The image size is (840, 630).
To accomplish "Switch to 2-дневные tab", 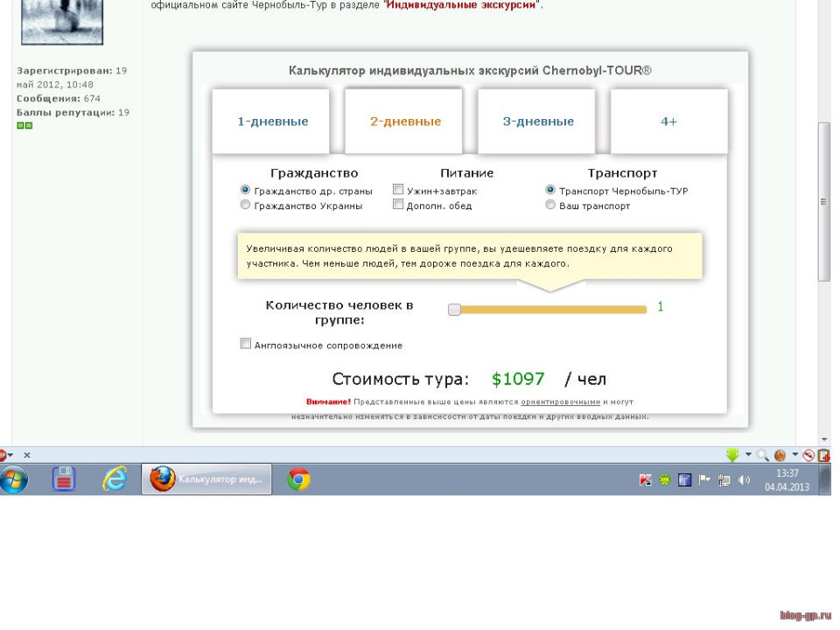I will 404,121.
